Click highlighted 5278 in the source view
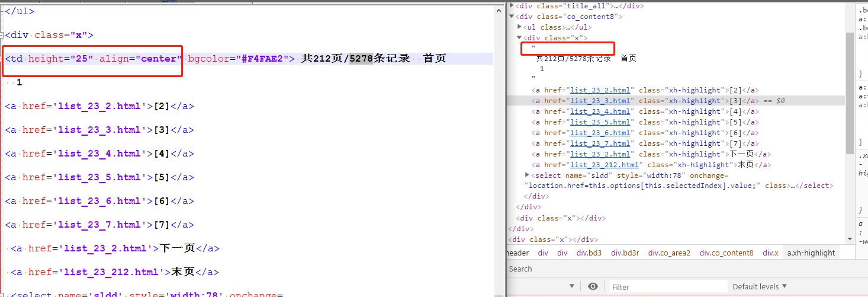868x297 pixels. coord(361,59)
